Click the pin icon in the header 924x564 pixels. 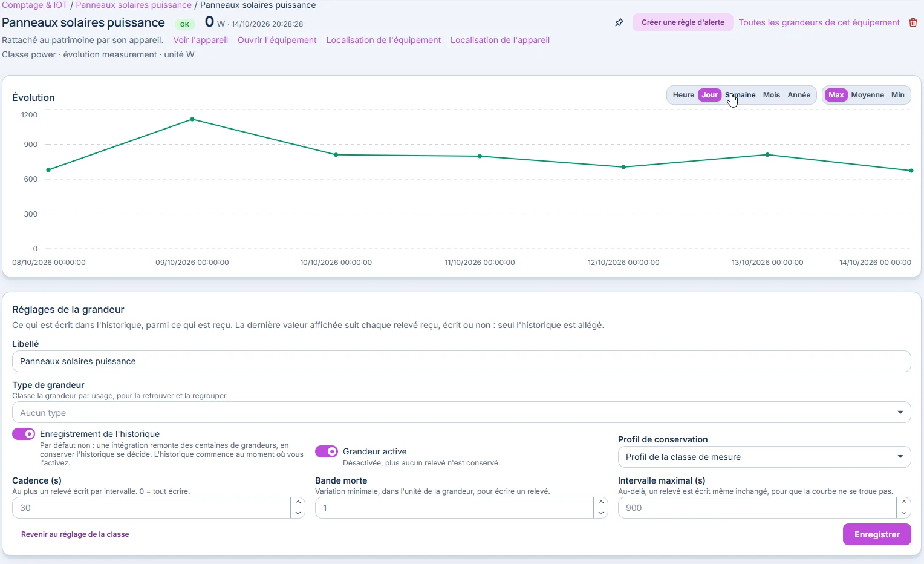tap(619, 23)
